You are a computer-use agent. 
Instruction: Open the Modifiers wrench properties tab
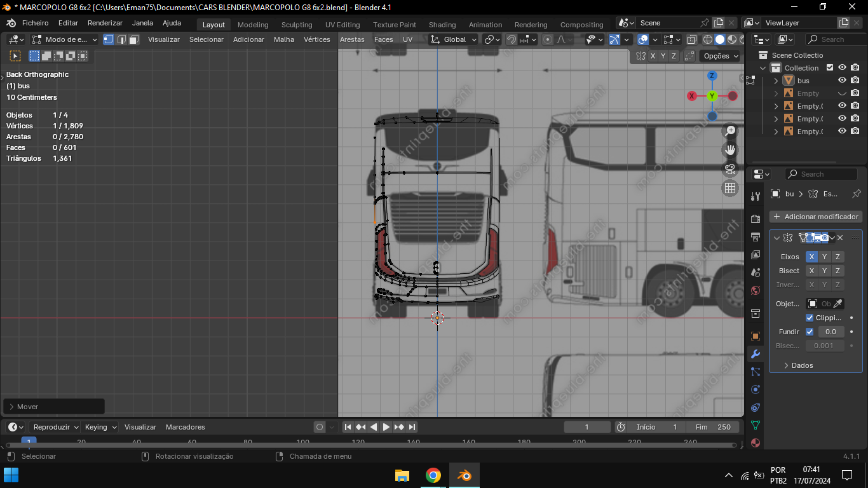[x=756, y=354]
